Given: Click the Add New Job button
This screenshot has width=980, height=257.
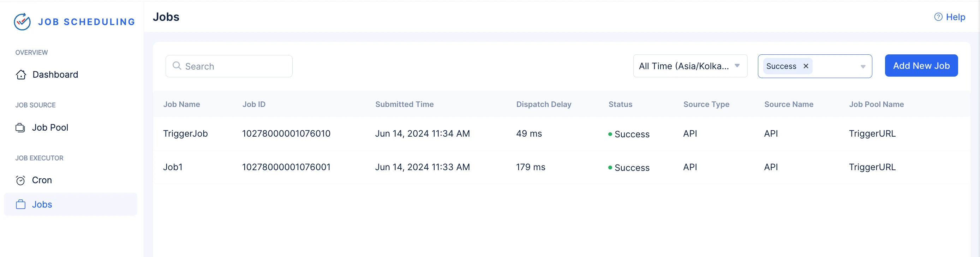Looking at the screenshot, I should pyautogui.click(x=921, y=66).
